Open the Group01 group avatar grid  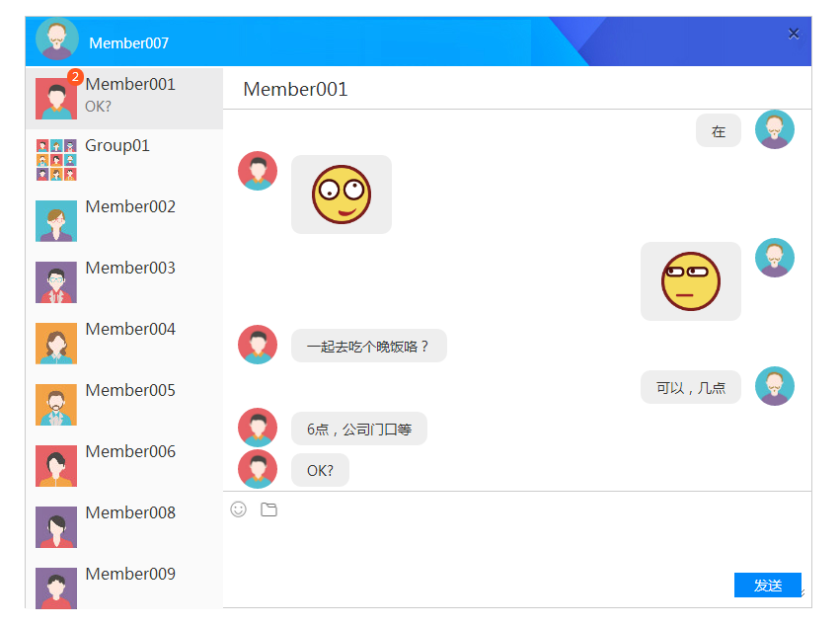click(x=56, y=159)
